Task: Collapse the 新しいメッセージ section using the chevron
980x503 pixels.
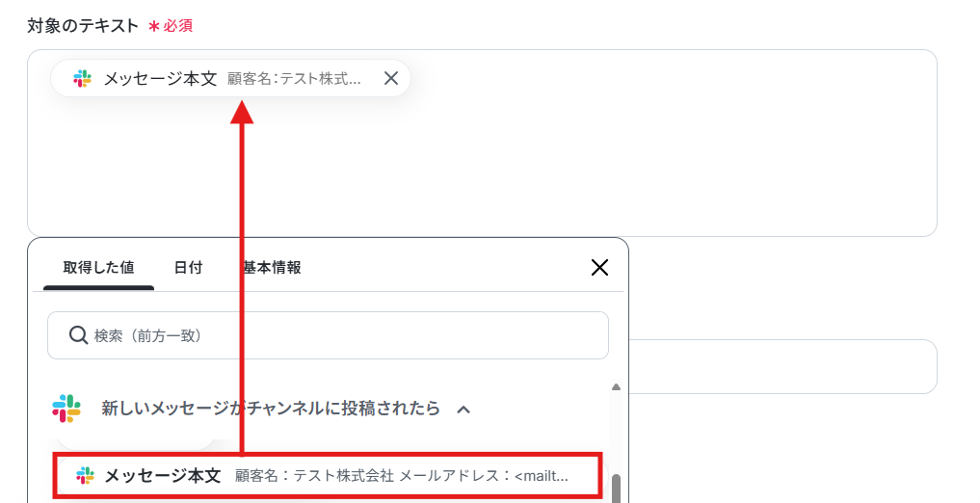Action: (x=464, y=410)
